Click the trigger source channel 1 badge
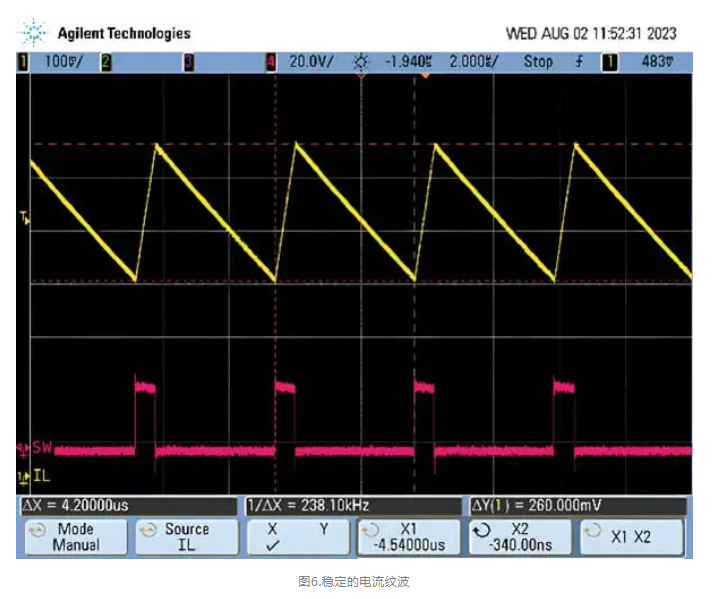The height and width of the screenshot is (599, 713). coord(608,62)
